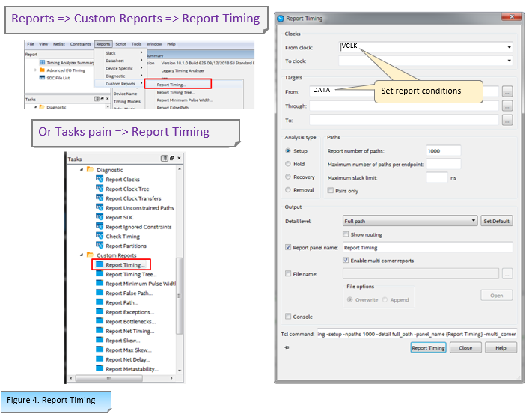532x414 pixels.
Task: Collapse the Custom Reports folder
Action: 80,255
